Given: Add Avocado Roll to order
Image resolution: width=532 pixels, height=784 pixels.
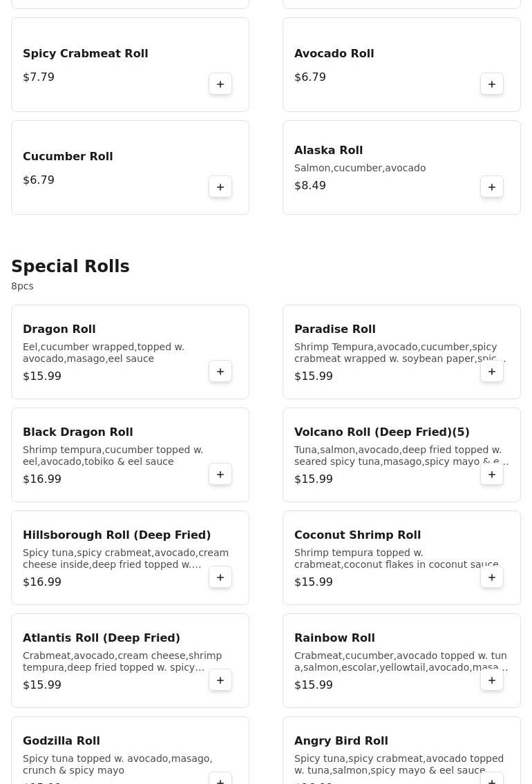Looking at the screenshot, I should click(x=492, y=84).
